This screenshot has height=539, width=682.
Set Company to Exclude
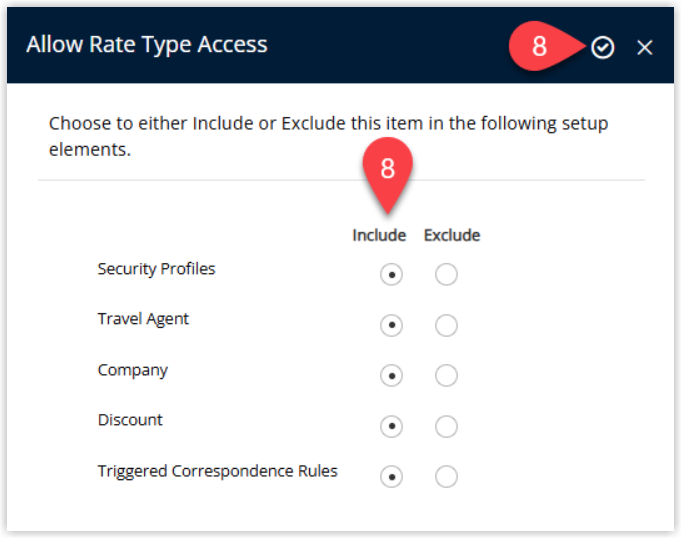tap(446, 375)
